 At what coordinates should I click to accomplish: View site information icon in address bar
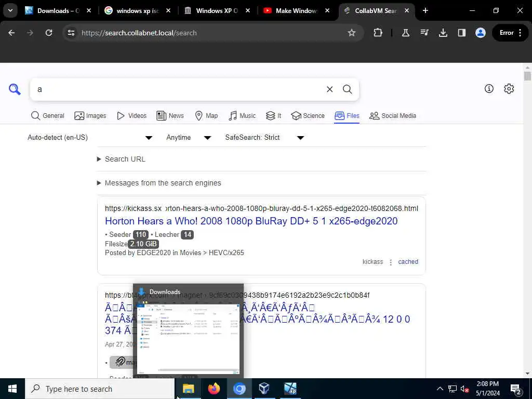(71, 33)
